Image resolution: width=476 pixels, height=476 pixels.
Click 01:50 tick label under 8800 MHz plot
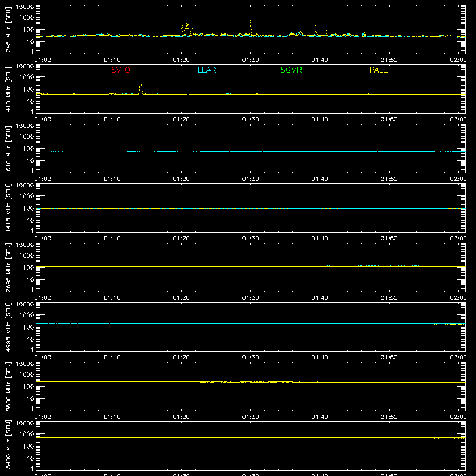point(389,417)
